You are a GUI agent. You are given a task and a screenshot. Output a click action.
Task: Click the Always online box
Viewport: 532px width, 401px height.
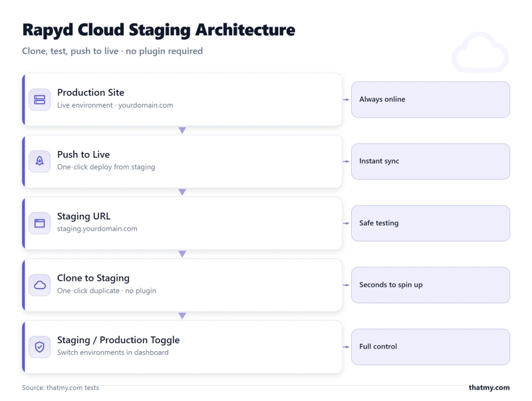430,99
